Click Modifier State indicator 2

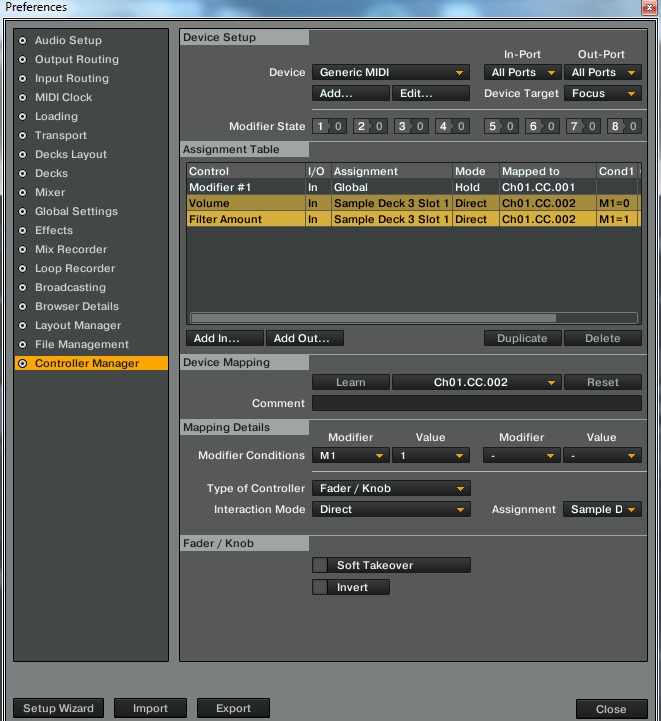pos(370,126)
